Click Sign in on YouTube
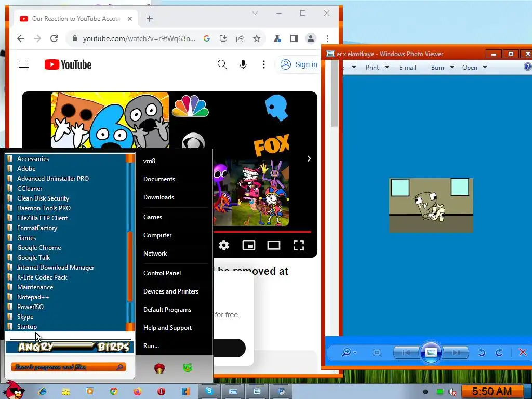Viewport: 532px width, 399px height. tap(299, 64)
